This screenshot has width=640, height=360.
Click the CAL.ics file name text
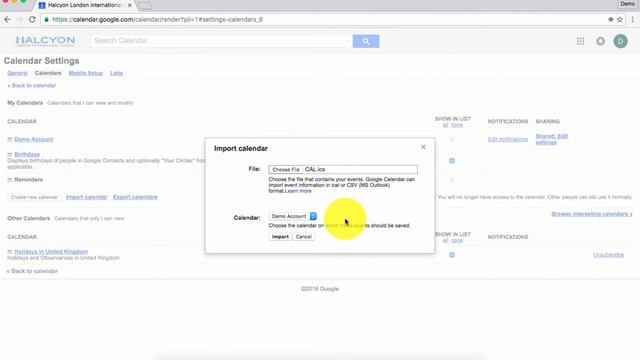[x=315, y=169]
